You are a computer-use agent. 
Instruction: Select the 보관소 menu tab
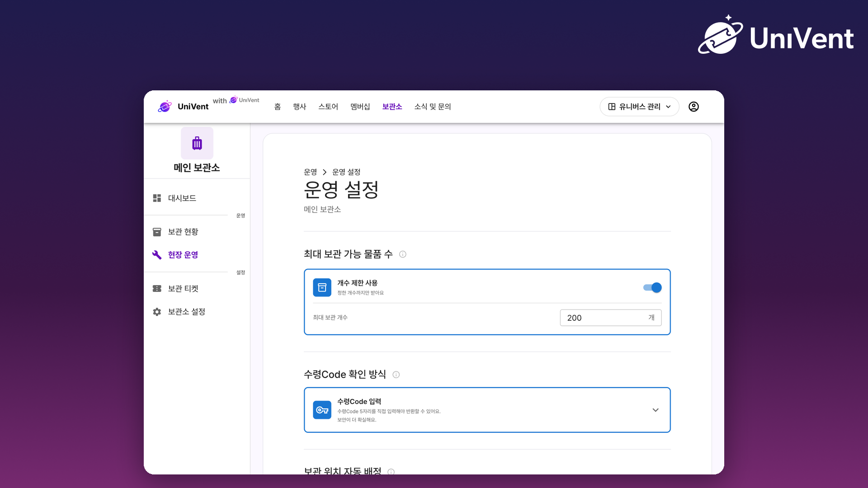(x=392, y=107)
